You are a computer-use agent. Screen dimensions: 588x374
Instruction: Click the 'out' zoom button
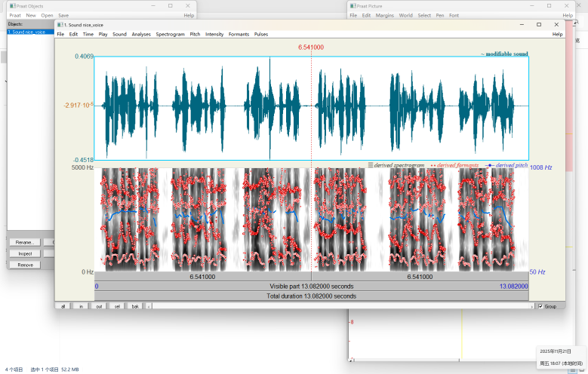98,306
